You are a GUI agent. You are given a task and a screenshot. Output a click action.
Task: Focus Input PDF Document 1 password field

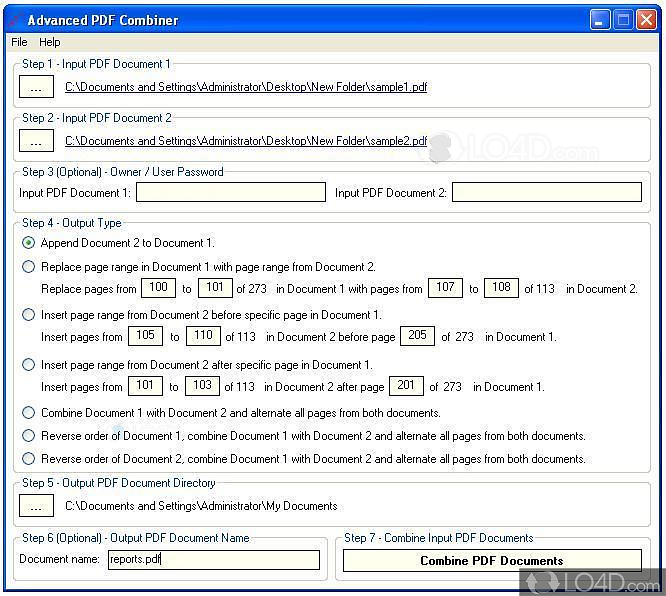click(230, 192)
